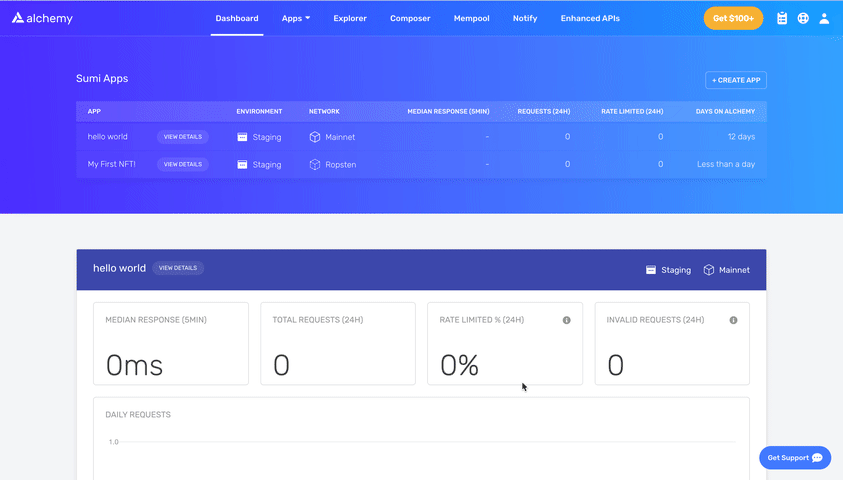View details for My First NFT! app
Image resolution: width=843 pixels, height=480 pixels.
click(183, 164)
